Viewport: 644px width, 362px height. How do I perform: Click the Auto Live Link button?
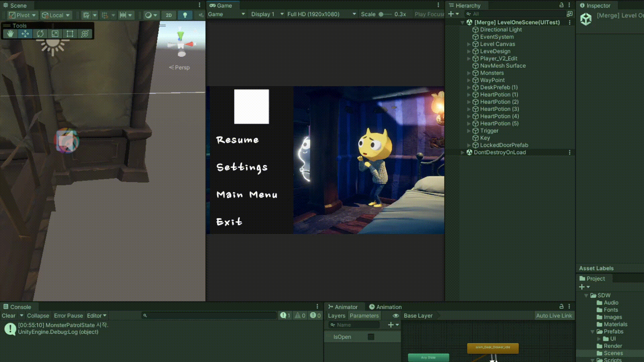coord(554,316)
